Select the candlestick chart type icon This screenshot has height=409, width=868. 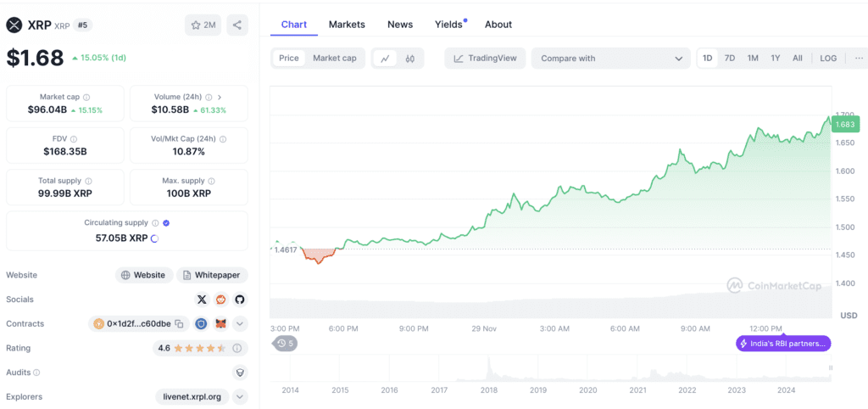pos(410,59)
